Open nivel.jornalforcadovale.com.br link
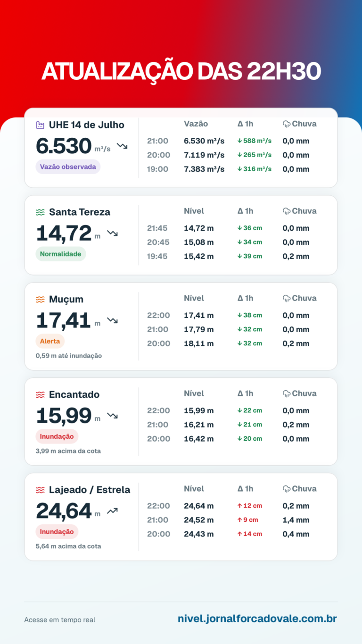Viewport: 362px width, 644px height. [x=257, y=619]
